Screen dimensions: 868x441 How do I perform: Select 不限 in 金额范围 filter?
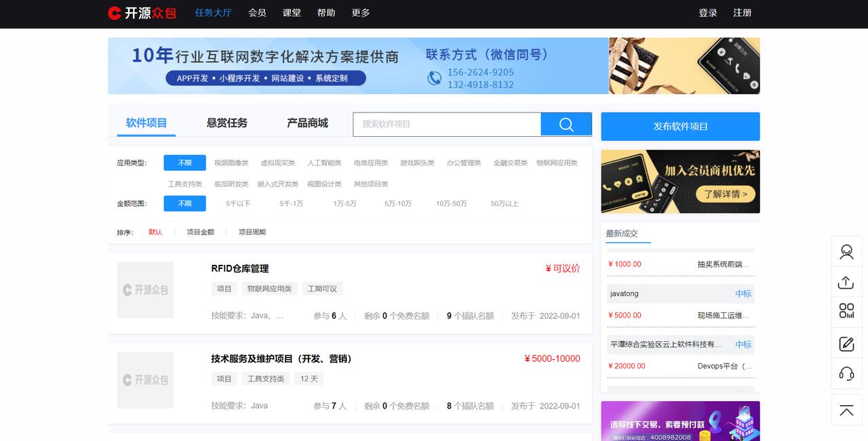pyautogui.click(x=184, y=203)
